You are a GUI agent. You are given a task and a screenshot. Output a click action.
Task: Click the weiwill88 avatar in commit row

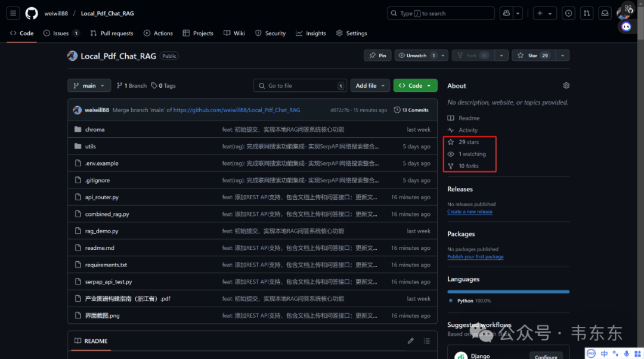pyautogui.click(x=77, y=110)
